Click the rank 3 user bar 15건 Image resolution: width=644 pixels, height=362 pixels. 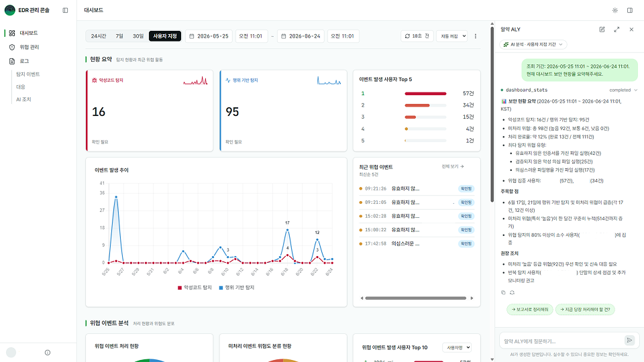425,117
